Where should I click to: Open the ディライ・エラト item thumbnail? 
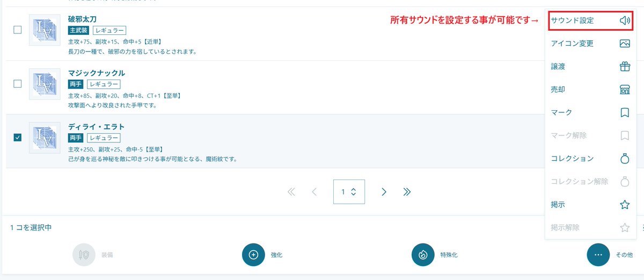click(45, 138)
